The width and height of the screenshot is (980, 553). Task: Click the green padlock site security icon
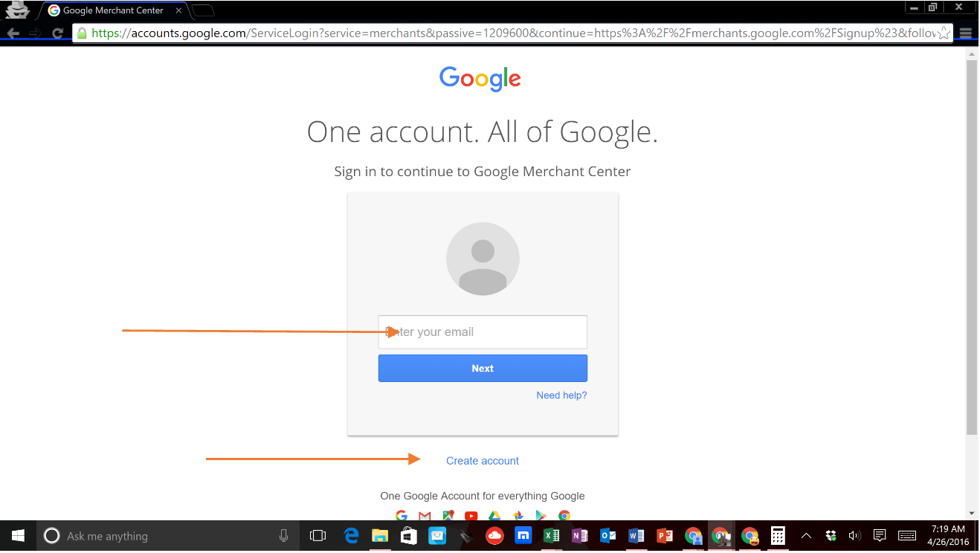(82, 33)
